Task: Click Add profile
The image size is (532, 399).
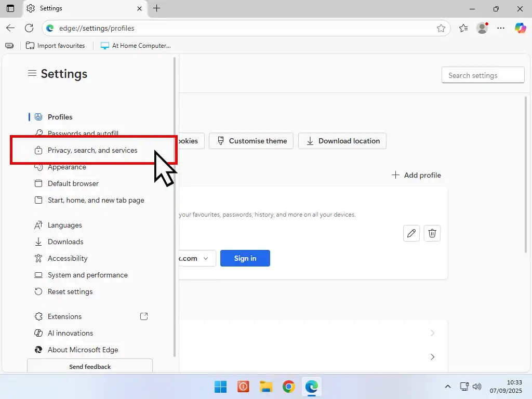Action: click(x=416, y=175)
